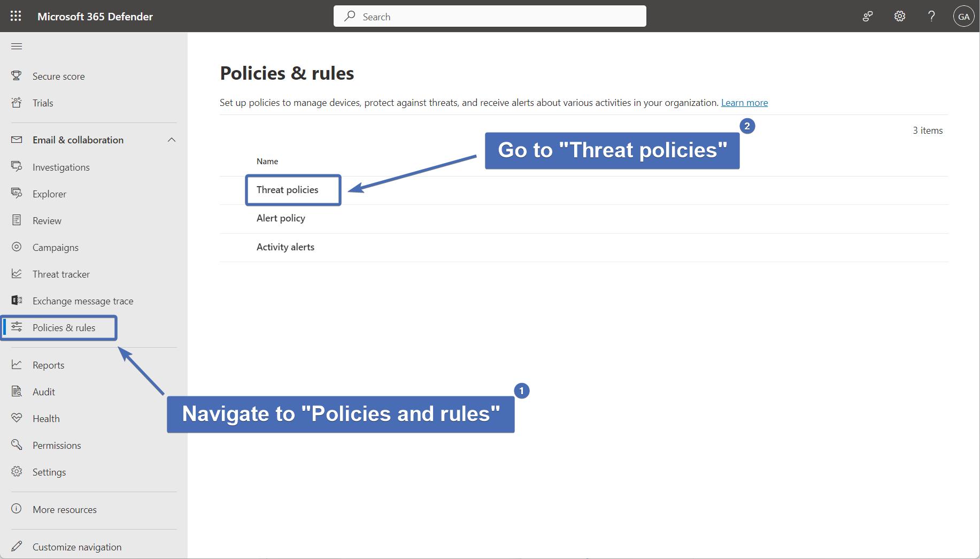Image resolution: width=980 pixels, height=559 pixels.
Task: Click the Campaigns target icon
Action: point(17,247)
